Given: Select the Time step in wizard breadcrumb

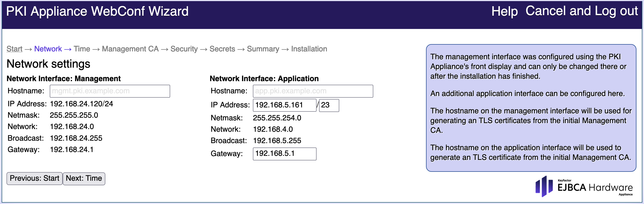Looking at the screenshot, I should pyautogui.click(x=82, y=49).
